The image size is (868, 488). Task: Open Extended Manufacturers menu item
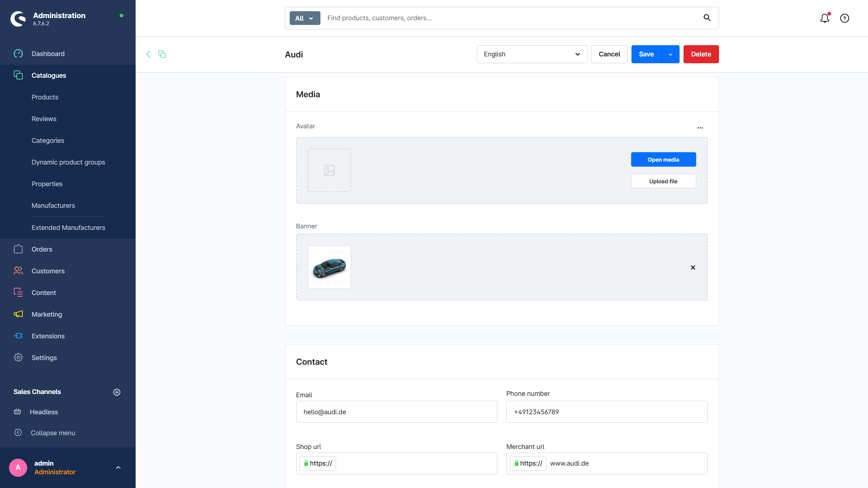tap(68, 228)
